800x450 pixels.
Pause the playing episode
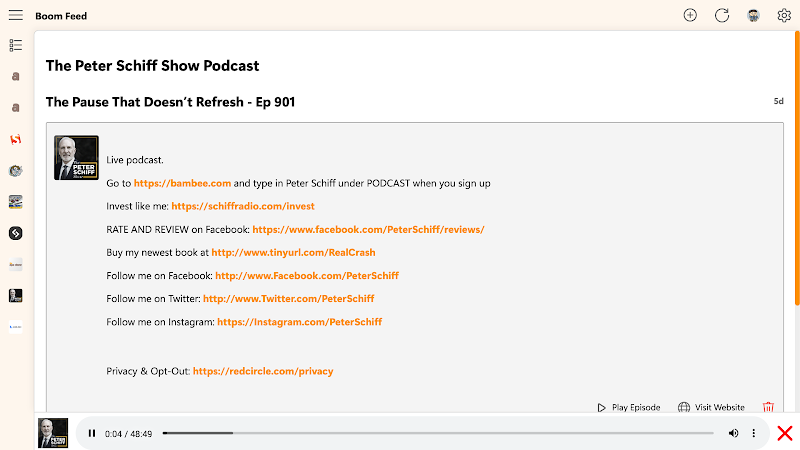pos(92,433)
